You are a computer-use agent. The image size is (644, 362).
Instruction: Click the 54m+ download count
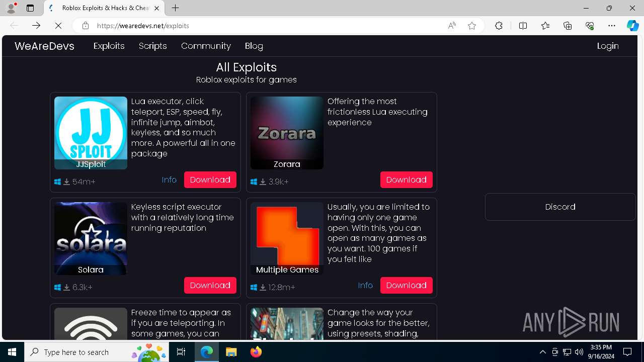(x=84, y=182)
